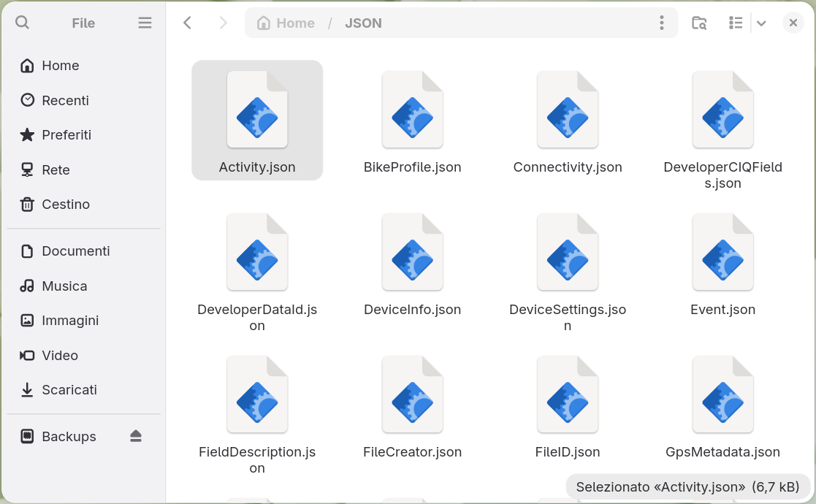Open Home in the sidebar
Viewport: 816px width, 504px height.
(84, 66)
